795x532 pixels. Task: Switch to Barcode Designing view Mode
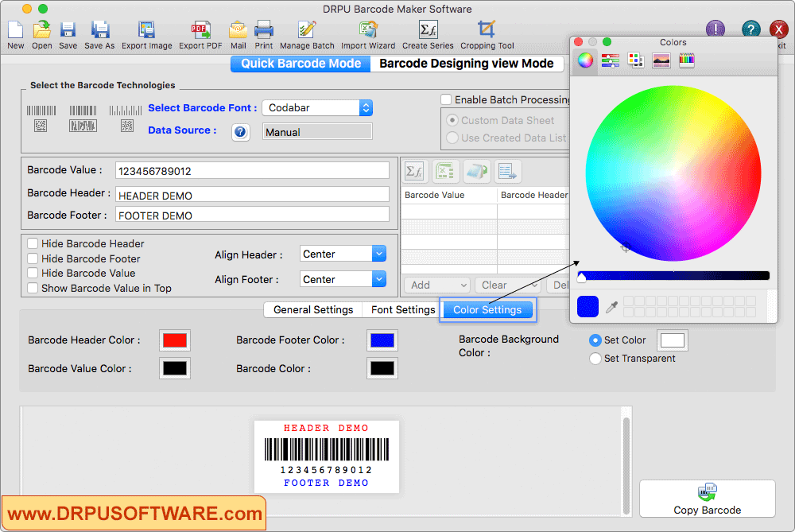click(x=467, y=64)
